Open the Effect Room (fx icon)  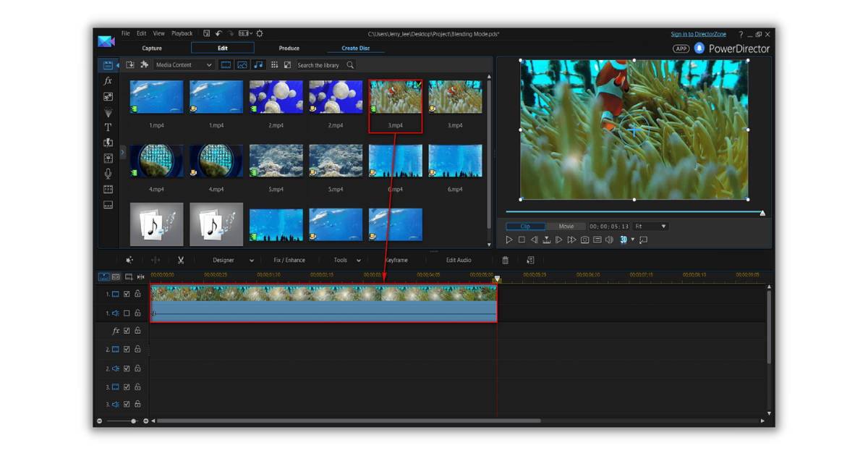[x=108, y=81]
